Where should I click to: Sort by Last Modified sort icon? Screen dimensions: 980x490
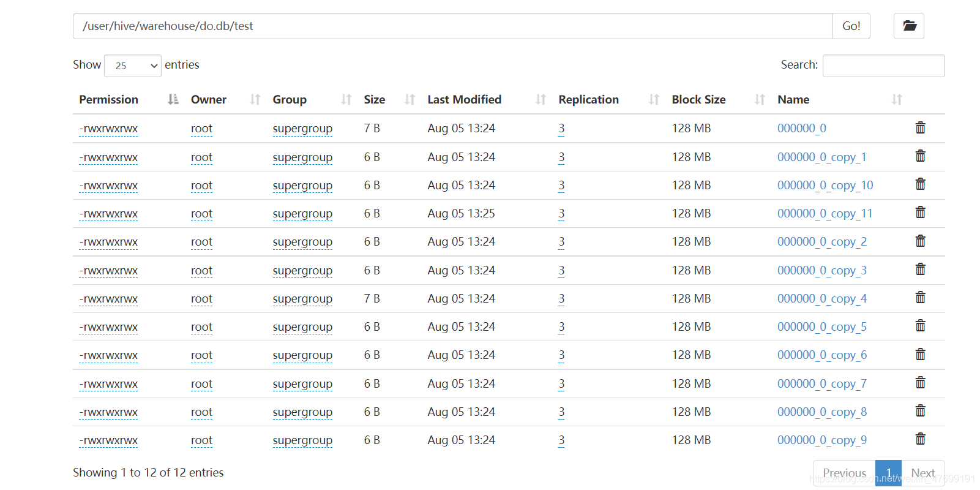(540, 99)
